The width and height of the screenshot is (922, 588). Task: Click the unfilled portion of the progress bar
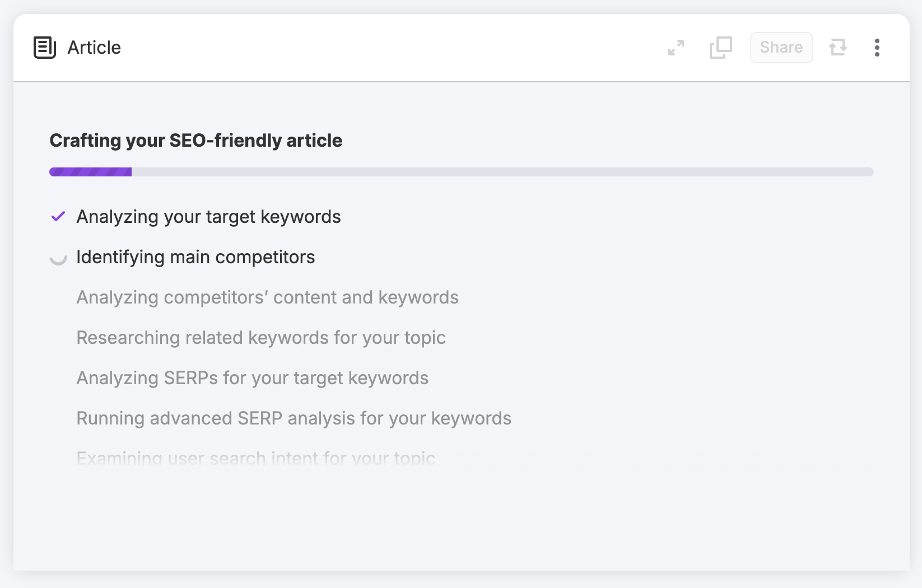click(x=504, y=171)
